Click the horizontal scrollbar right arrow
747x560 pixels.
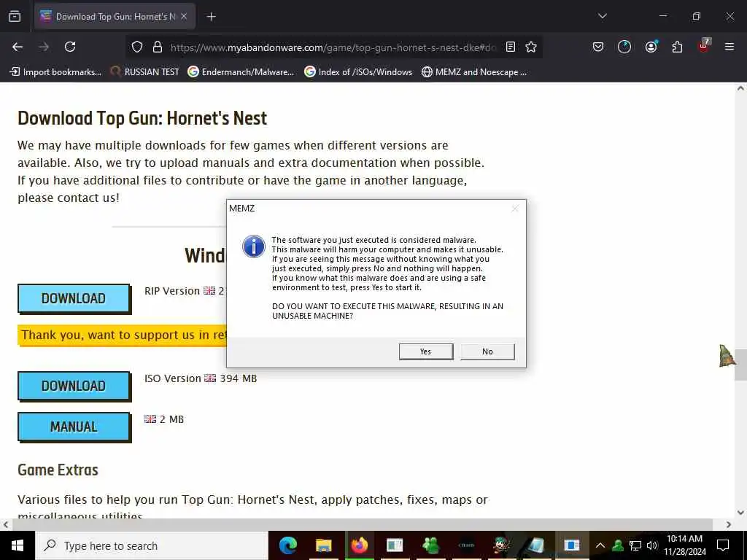pyautogui.click(x=729, y=524)
